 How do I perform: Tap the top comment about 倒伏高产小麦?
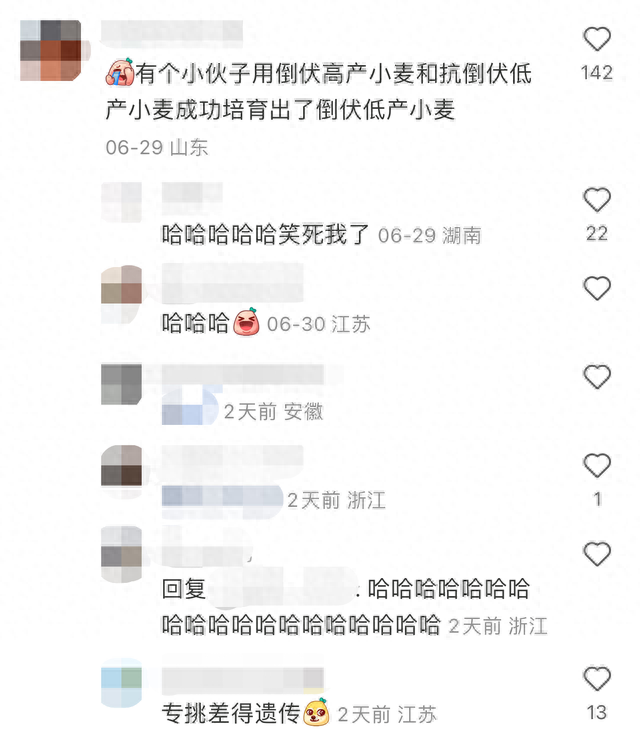click(319, 91)
